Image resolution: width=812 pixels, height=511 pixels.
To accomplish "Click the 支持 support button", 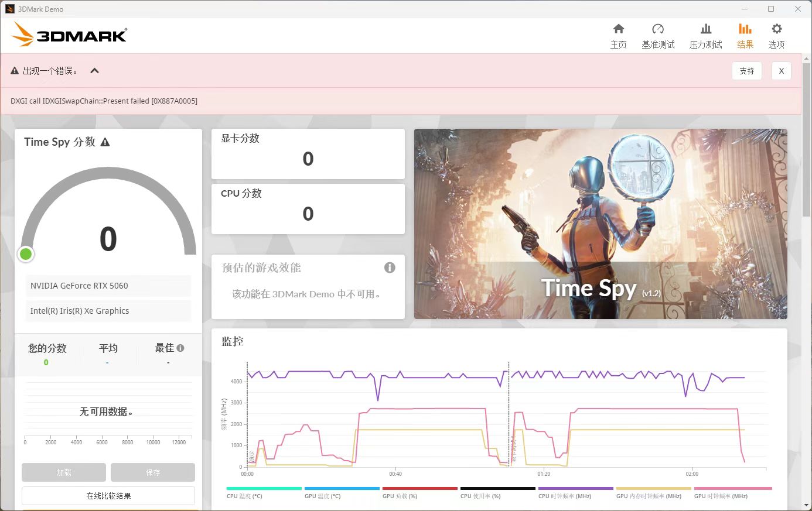I will click(x=747, y=71).
